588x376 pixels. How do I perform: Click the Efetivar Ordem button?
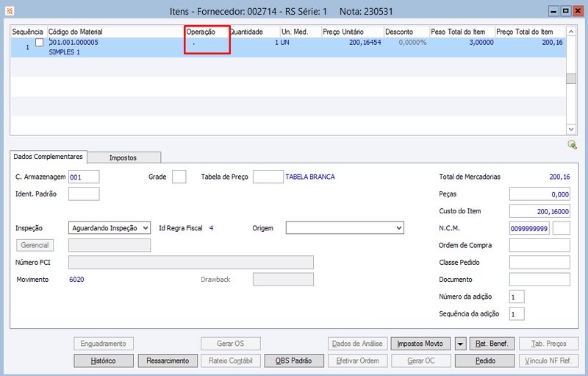pyautogui.click(x=357, y=361)
